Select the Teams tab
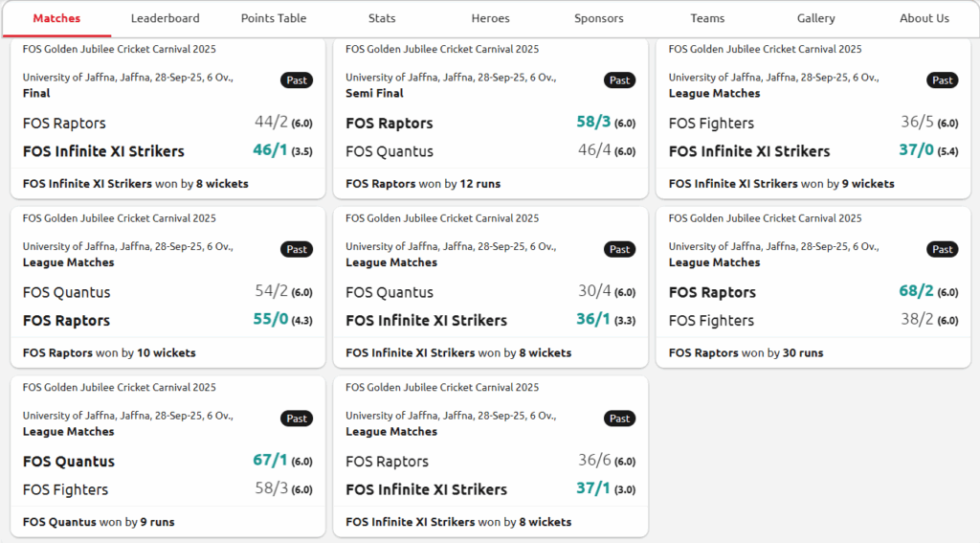Screen dimensions: 980x543 (x=707, y=18)
